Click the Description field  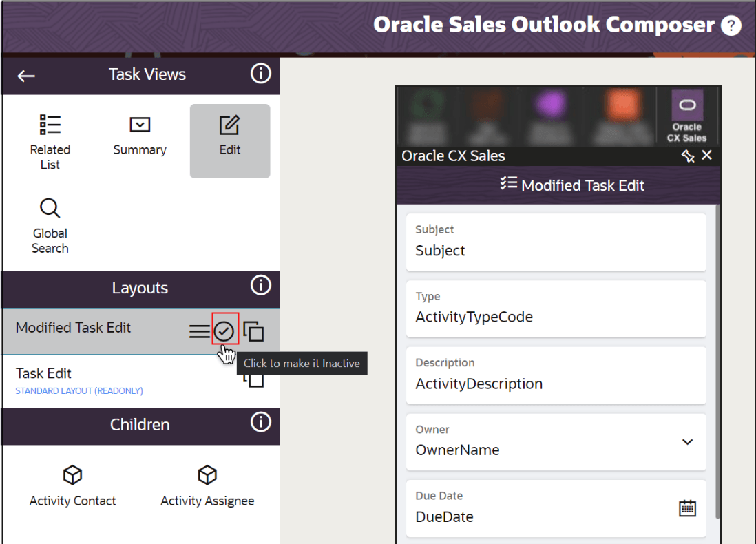[556, 375]
